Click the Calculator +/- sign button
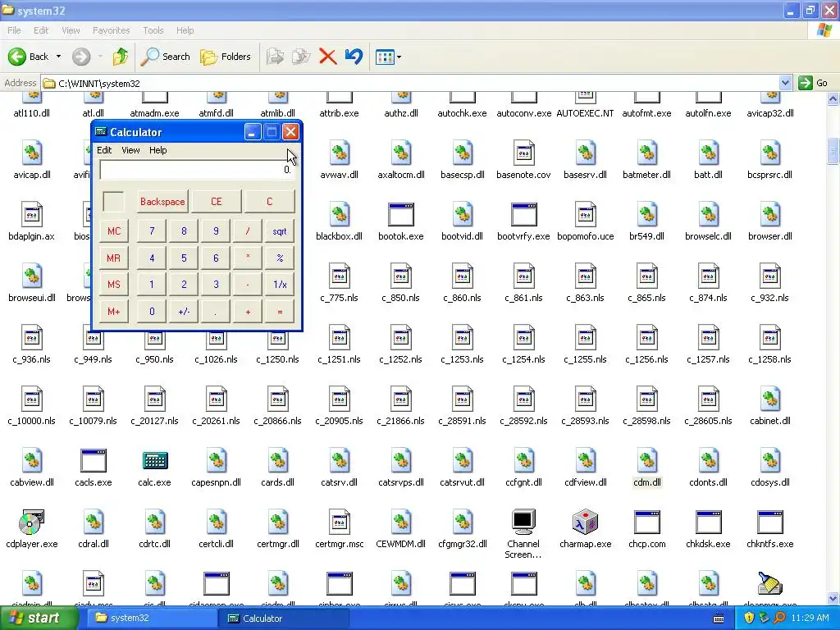Image resolution: width=840 pixels, height=630 pixels. click(184, 312)
